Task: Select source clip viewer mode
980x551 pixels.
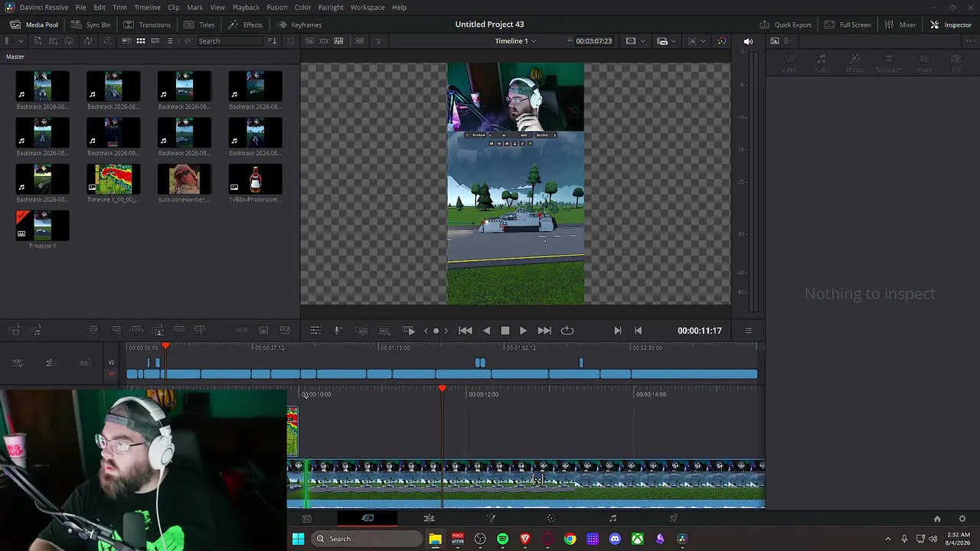Action: (x=309, y=41)
